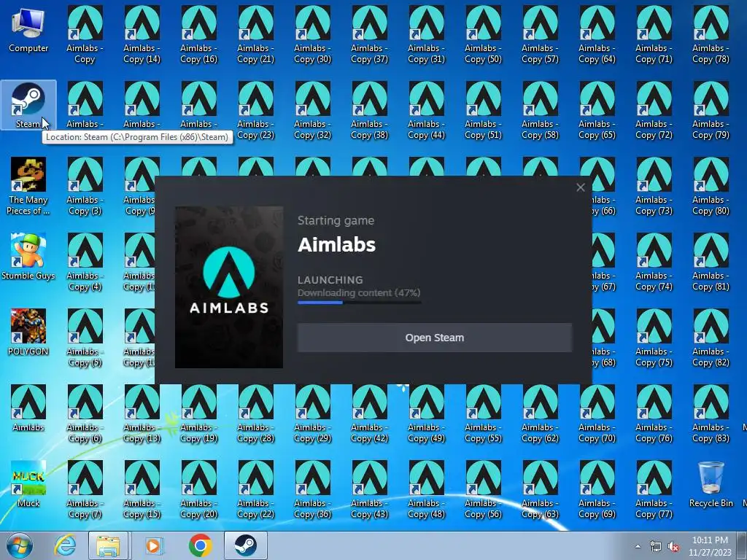Select the Steam desktop shortcut
This screenshot has width=747, height=560.
click(x=28, y=105)
